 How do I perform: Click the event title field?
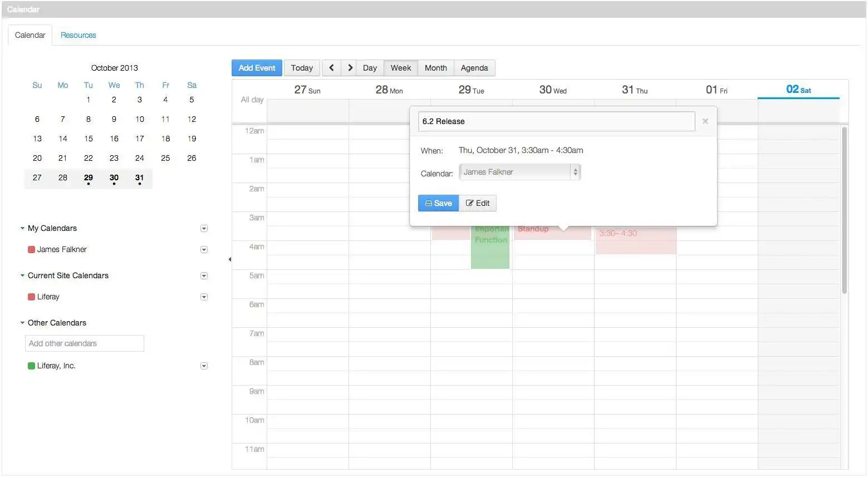click(556, 121)
